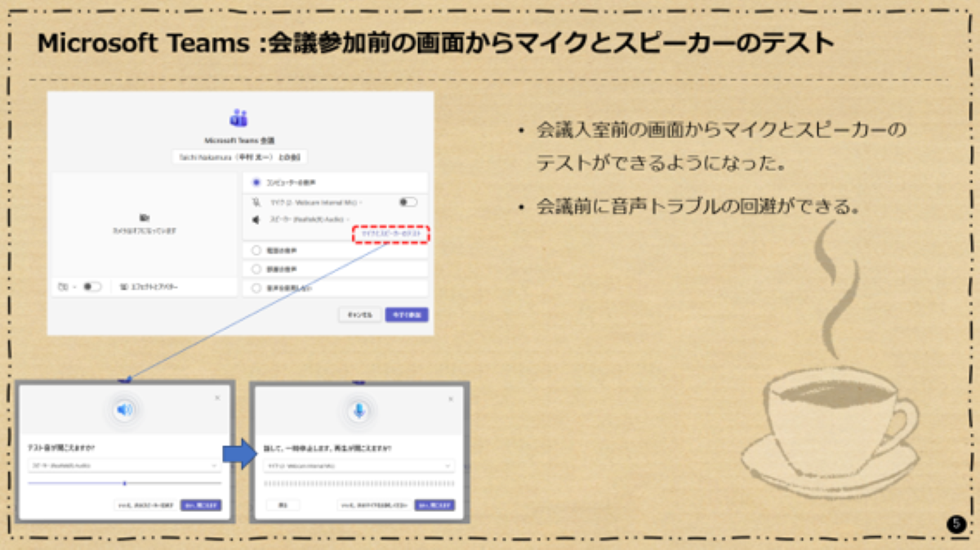This screenshot has width=980, height=550.
Task: Click the camera icon beside the video toggle
Action: (x=64, y=287)
